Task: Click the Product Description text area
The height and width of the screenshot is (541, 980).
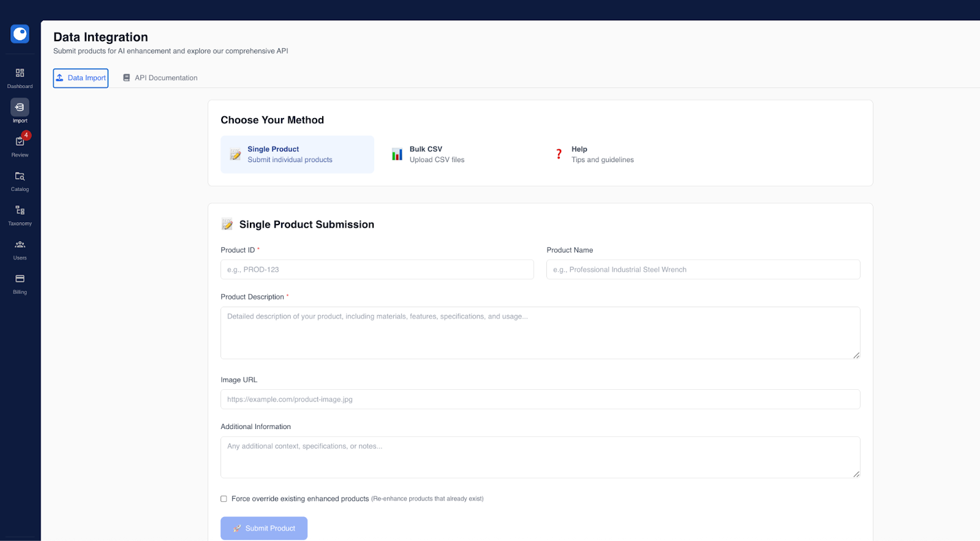Action: tap(540, 332)
